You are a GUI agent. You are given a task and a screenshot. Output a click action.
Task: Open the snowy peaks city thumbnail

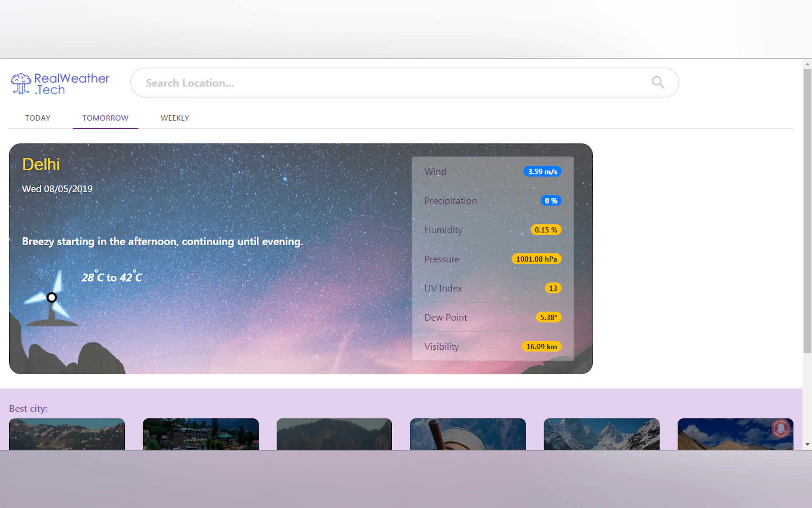[601, 434]
